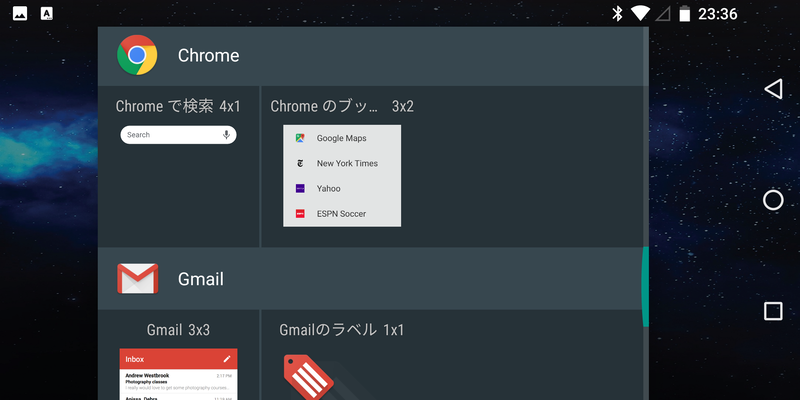Select the Chrome bookmarks widget preview
The height and width of the screenshot is (400, 800).
tap(342, 176)
